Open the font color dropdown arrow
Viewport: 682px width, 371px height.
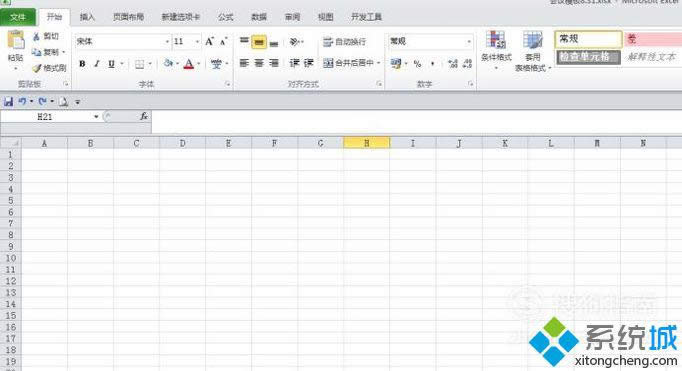pyautogui.click(x=198, y=64)
